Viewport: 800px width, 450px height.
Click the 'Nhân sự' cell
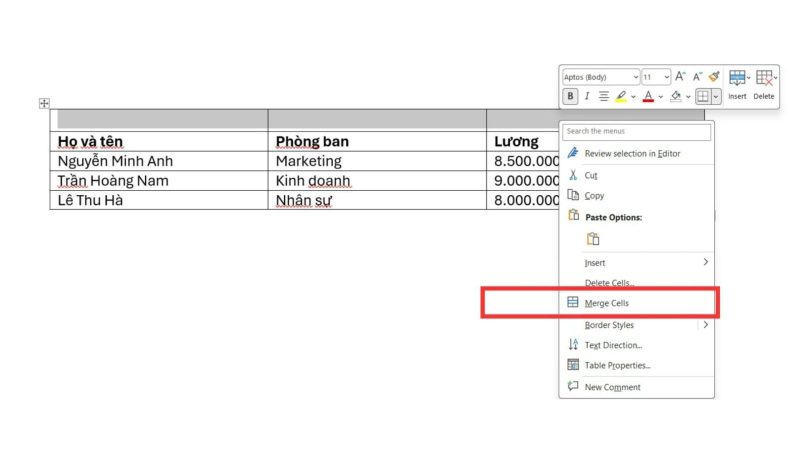point(377,200)
